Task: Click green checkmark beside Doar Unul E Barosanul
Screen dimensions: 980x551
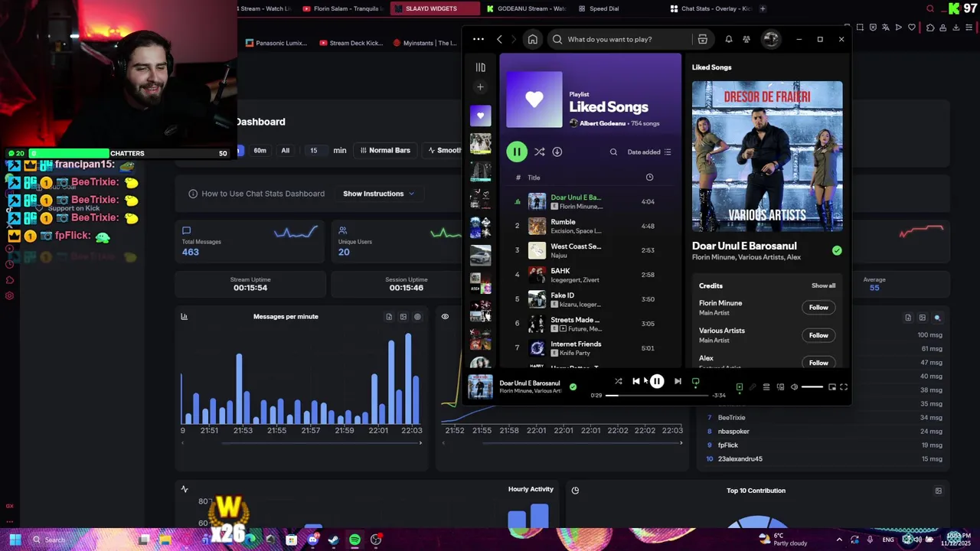Action: tap(837, 250)
